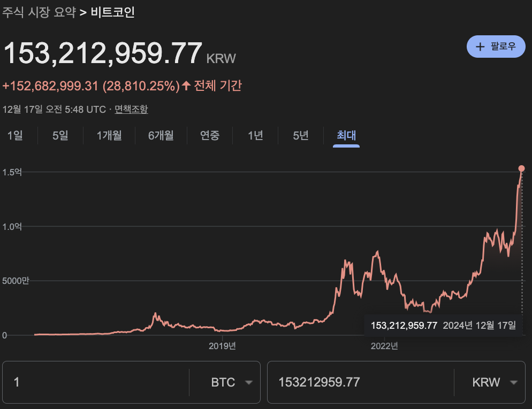532x409 pixels.
Task: Open the 5년 chart range
Action: [300, 136]
